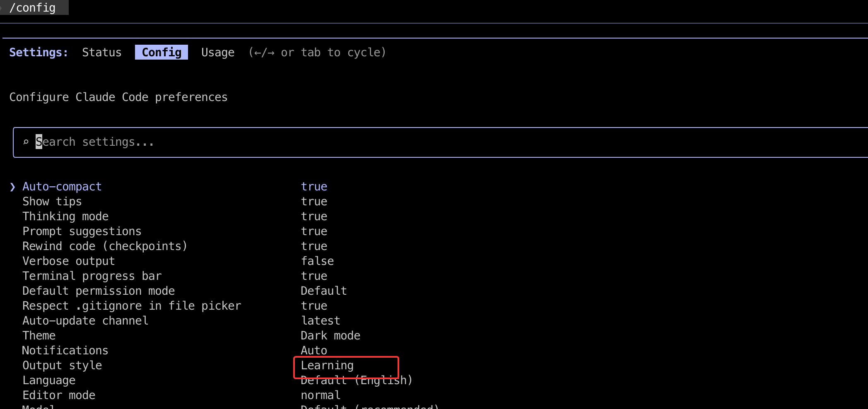Open Output style Learning value

point(327,366)
